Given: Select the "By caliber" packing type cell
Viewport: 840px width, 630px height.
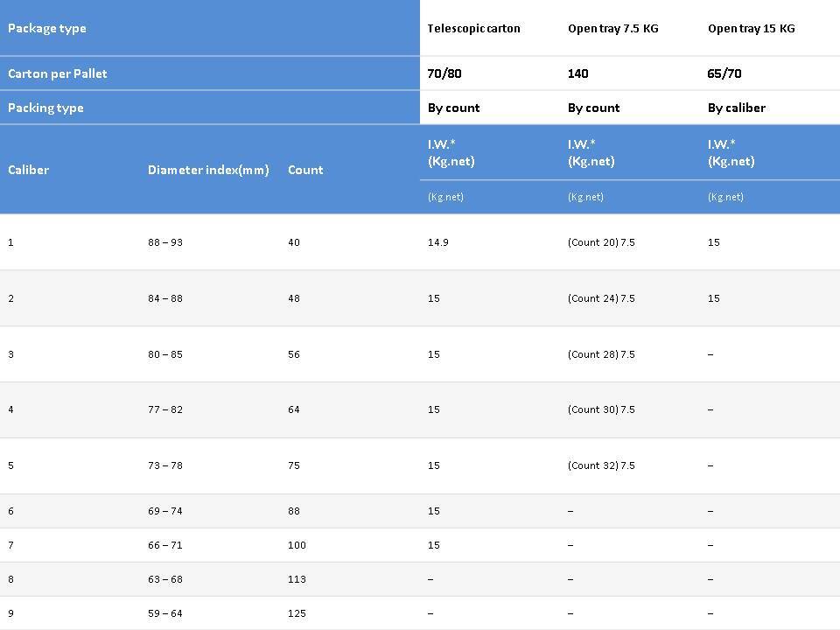Looking at the screenshot, I should click(x=736, y=108).
